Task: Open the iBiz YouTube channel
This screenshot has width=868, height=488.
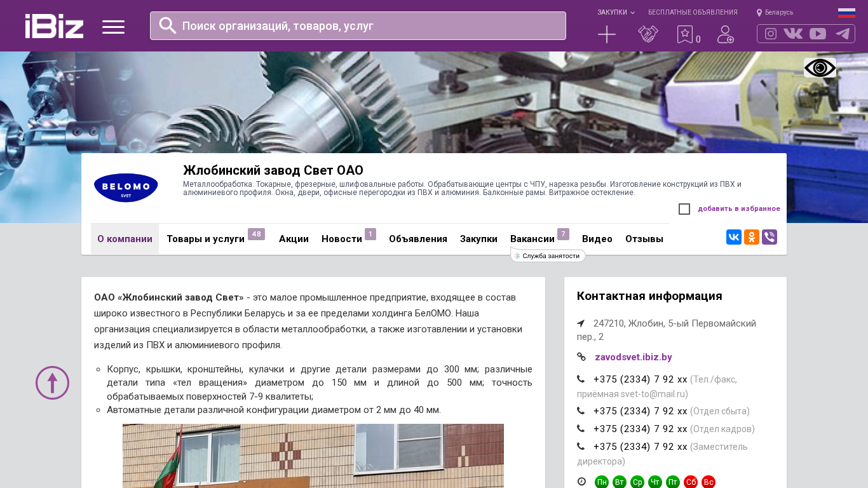Action: click(x=818, y=34)
